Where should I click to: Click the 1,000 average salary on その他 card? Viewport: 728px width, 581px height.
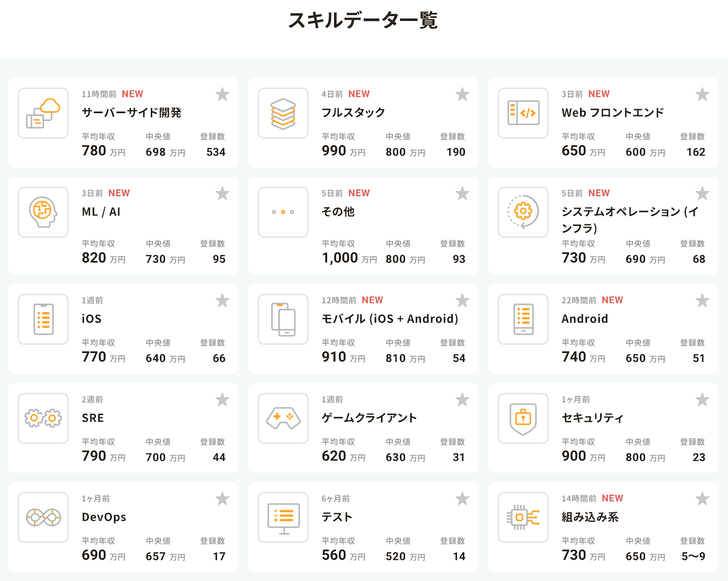[340, 258]
